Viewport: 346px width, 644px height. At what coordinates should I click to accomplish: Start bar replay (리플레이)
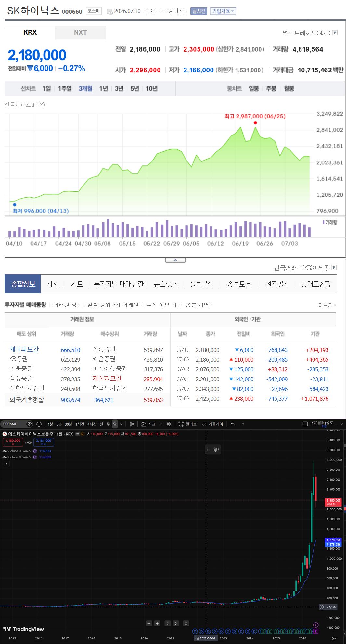[x=212, y=424]
